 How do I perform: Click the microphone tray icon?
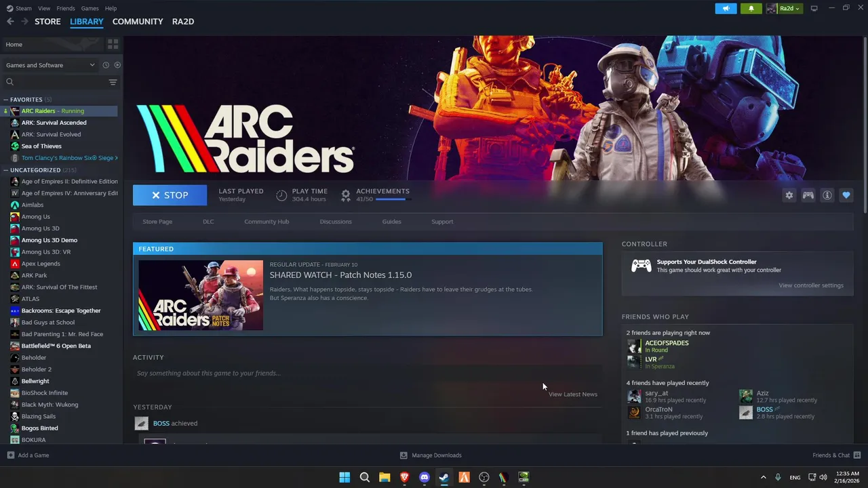click(778, 477)
